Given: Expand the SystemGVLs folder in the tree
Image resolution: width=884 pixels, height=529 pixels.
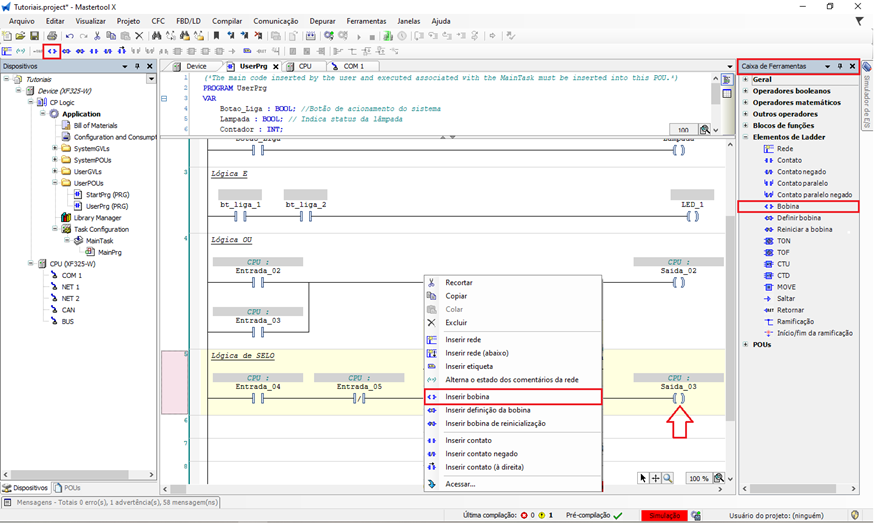Looking at the screenshot, I should (54, 148).
